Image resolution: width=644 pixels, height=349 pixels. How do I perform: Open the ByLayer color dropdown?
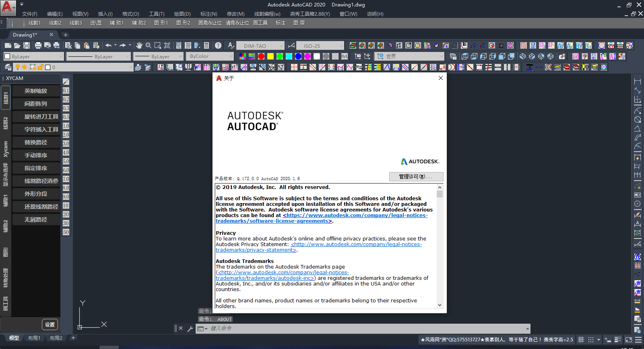[34, 56]
